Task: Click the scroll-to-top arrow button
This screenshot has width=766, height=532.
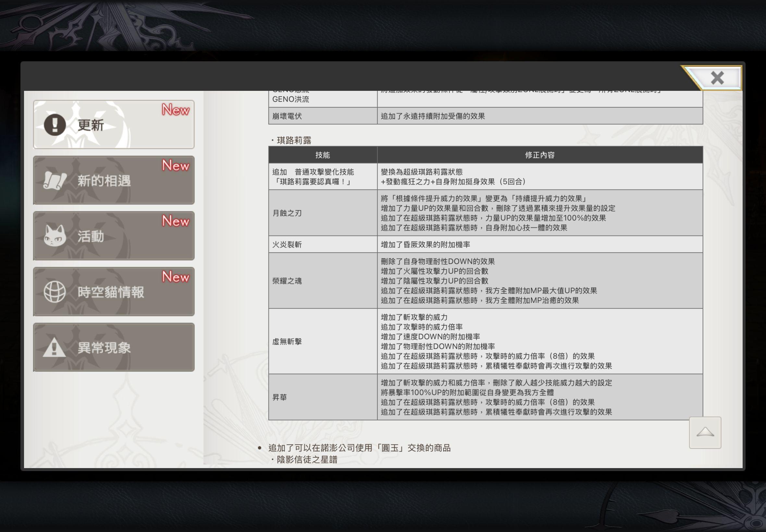Action: (705, 432)
